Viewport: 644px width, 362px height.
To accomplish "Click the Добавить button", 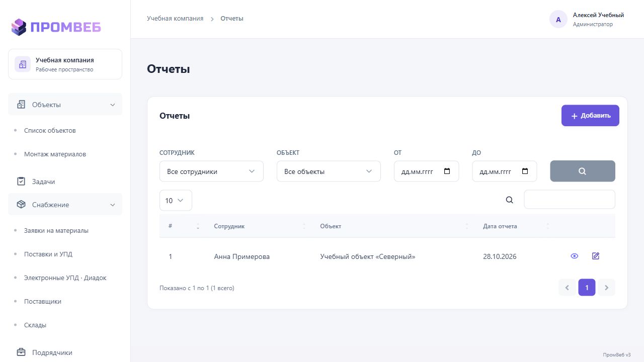I will click(x=590, y=116).
